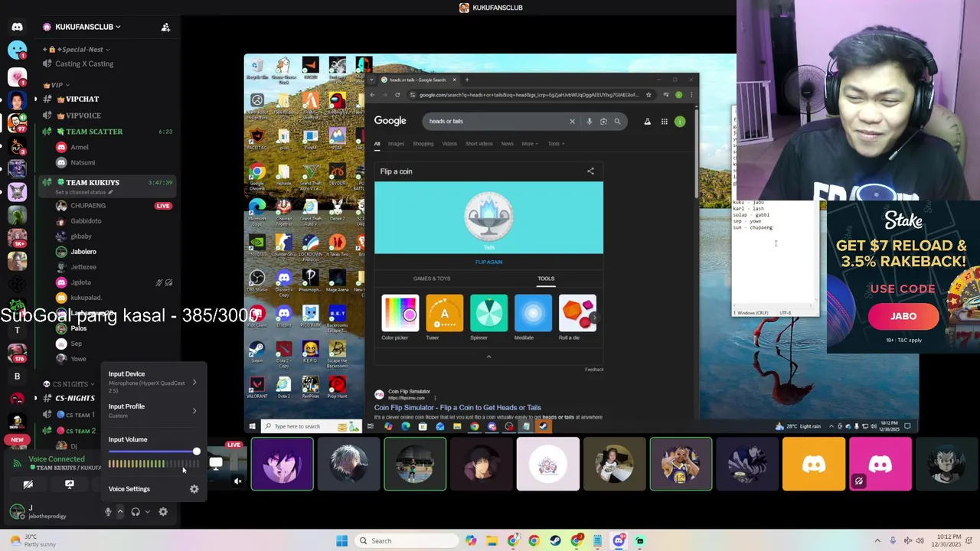This screenshot has width=980, height=551.
Task: Collapse the CS NIGHTS category
Action: pos(70,384)
